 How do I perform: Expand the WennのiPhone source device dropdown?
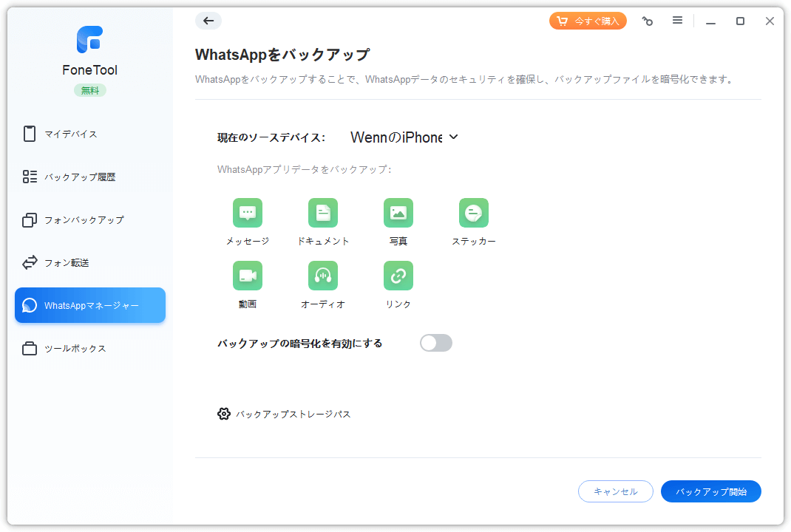point(404,137)
